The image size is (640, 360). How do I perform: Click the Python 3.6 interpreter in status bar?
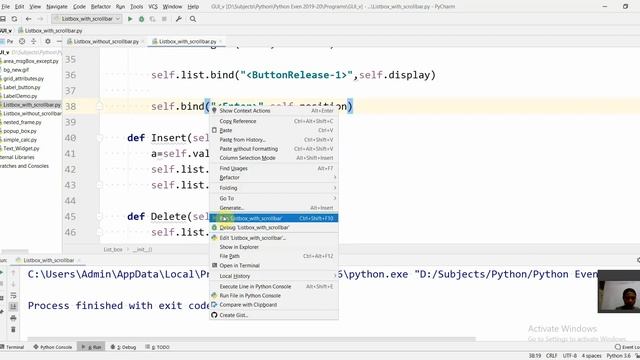click(x=618, y=356)
